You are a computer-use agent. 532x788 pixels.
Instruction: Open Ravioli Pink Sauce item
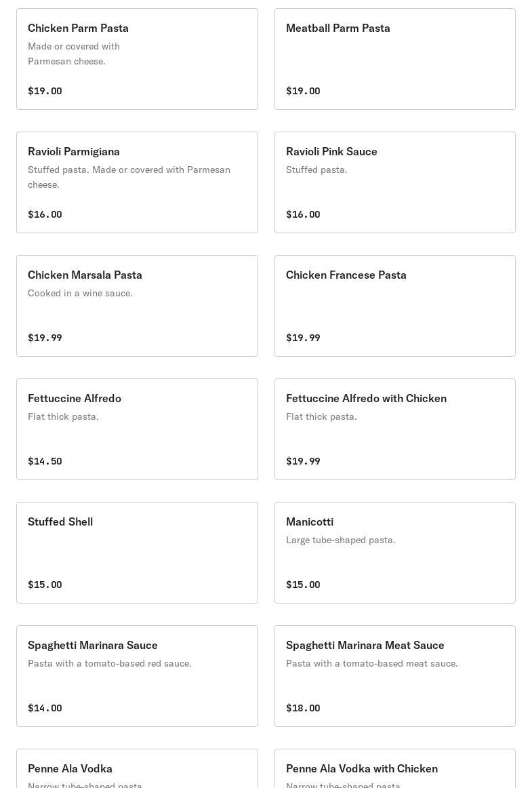395,182
